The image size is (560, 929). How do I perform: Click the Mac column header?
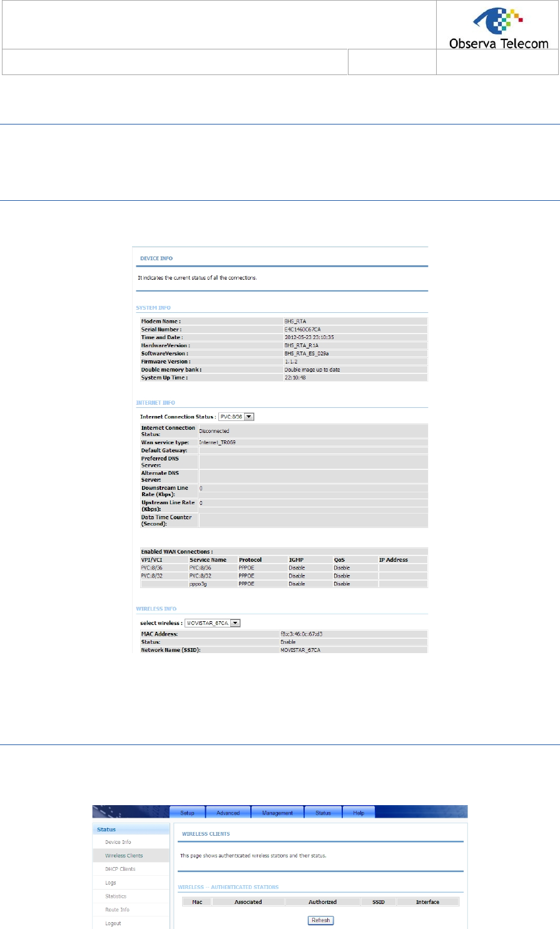click(196, 902)
